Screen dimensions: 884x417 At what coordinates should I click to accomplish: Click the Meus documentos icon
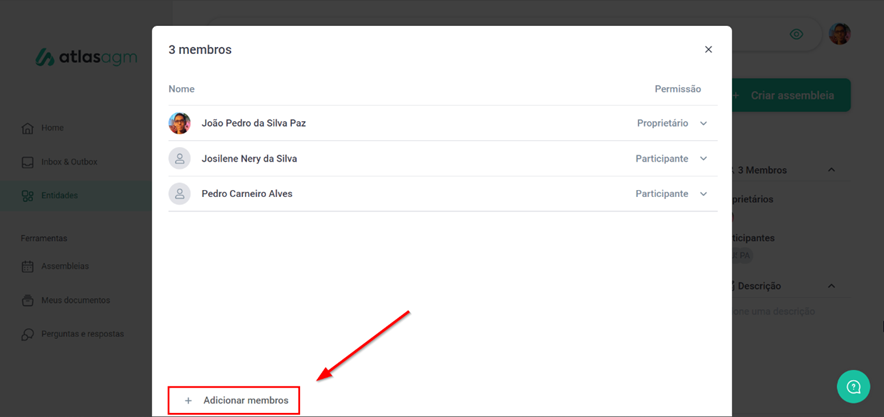click(28, 301)
